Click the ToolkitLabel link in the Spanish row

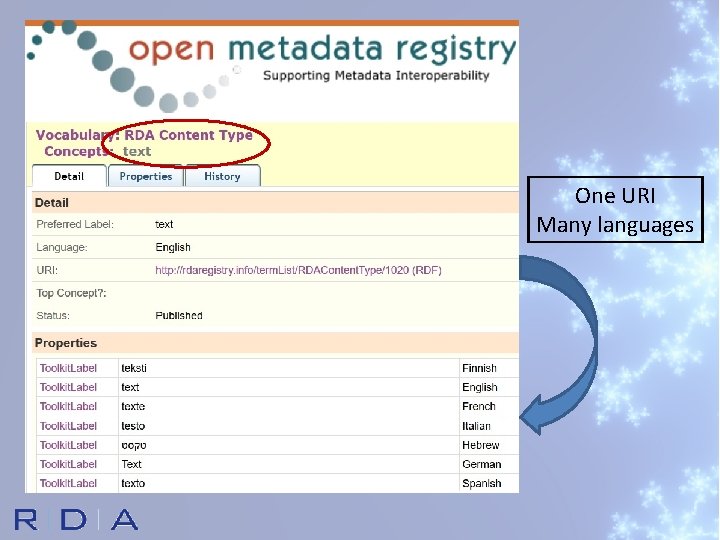tap(68, 484)
